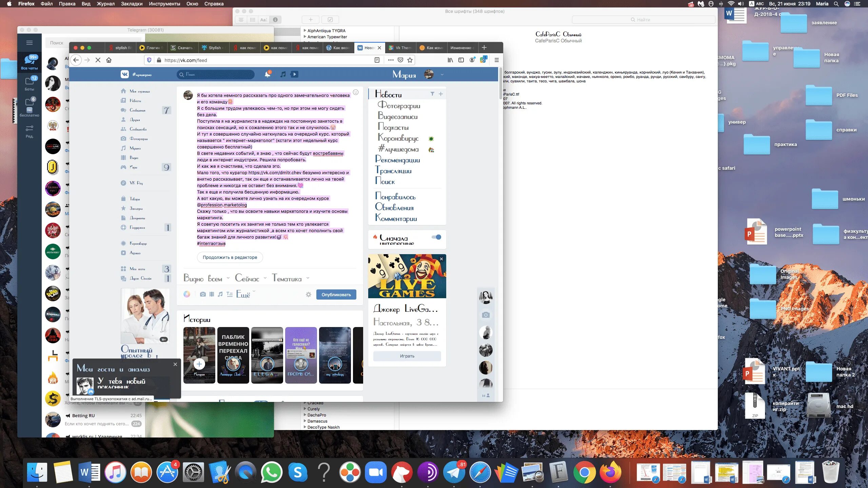Screen dimensions: 868x488
Task: Click Продолжить в редакторе button
Action: [230, 257]
